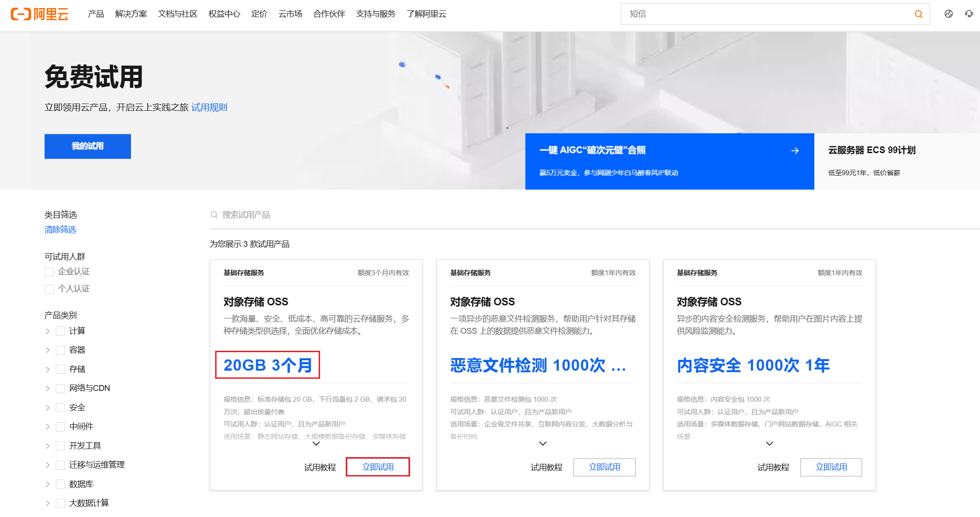Image resolution: width=980 pixels, height=517 pixels.
Task: Check the 计算 category checkbox
Action: click(x=60, y=331)
